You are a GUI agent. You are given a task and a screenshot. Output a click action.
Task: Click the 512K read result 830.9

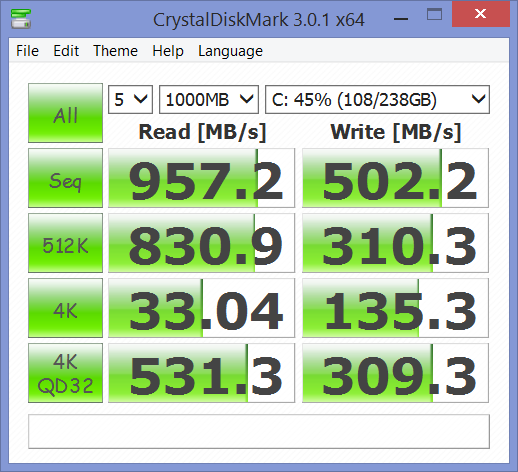pos(201,243)
